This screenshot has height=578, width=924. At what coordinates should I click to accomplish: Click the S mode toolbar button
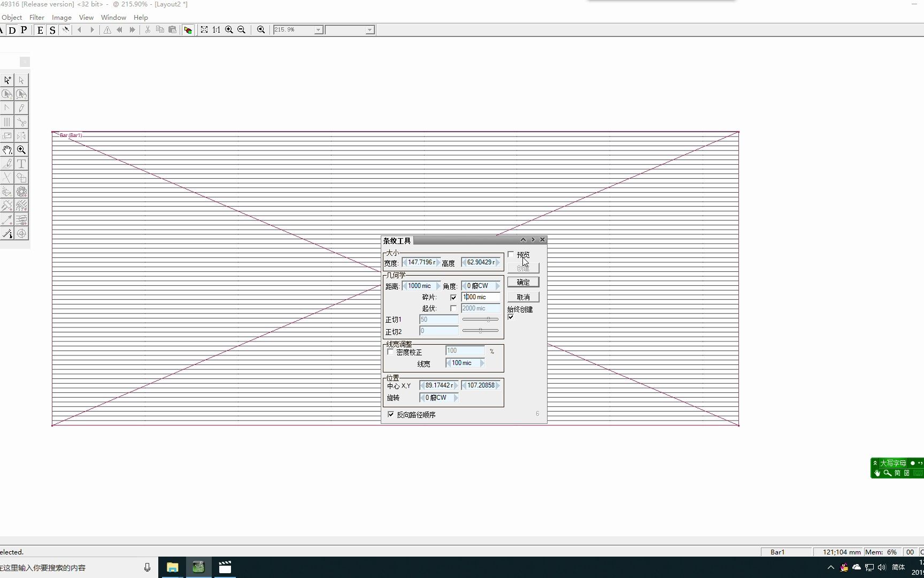(x=52, y=30)
